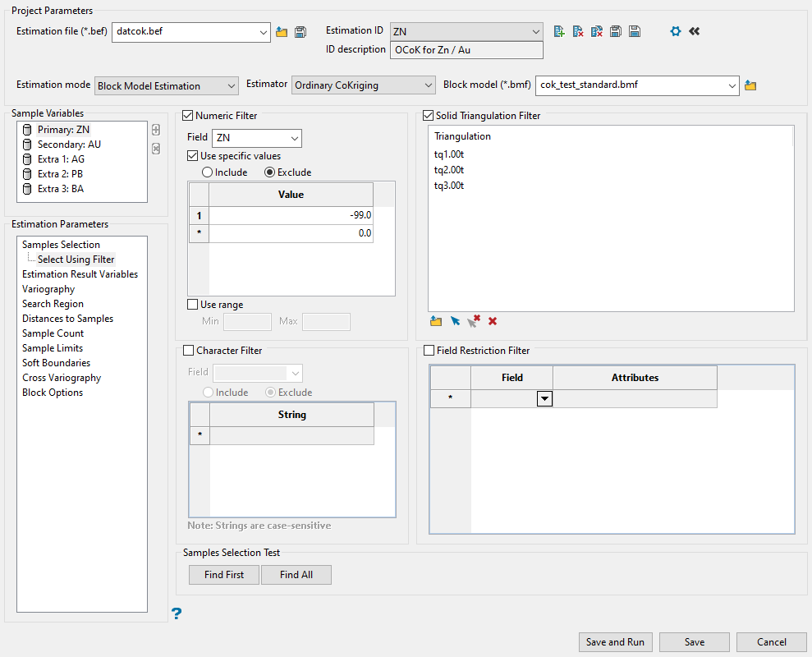The height and width of the screenshot is (657, 812).
Task: Click the blue arrow pick triangulation icon
Action: pyautogui.click(x=455, y=321)
